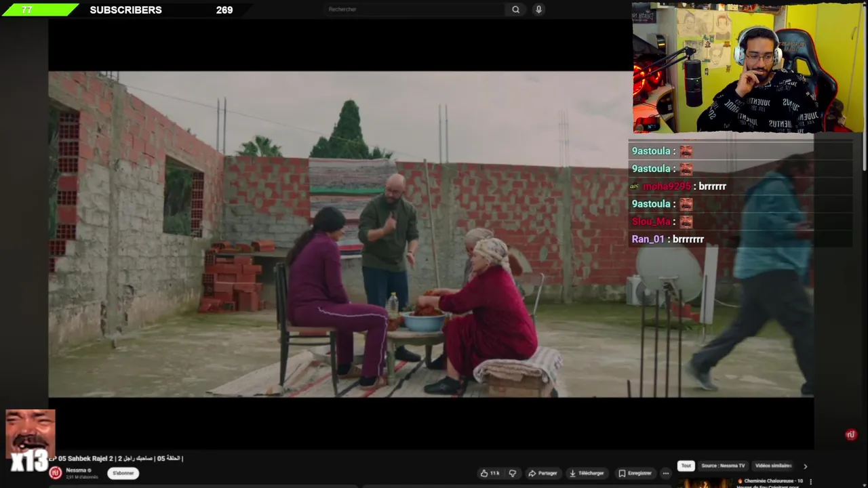Click chat message from Ran_01 brrrrrrr
The image size is (868, 488).
(668, 239)
